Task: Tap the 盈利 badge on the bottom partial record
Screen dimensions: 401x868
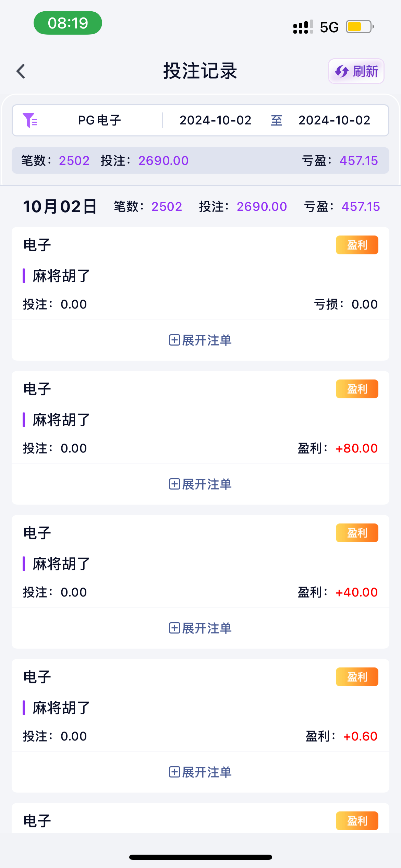Action: click(357, 821)
